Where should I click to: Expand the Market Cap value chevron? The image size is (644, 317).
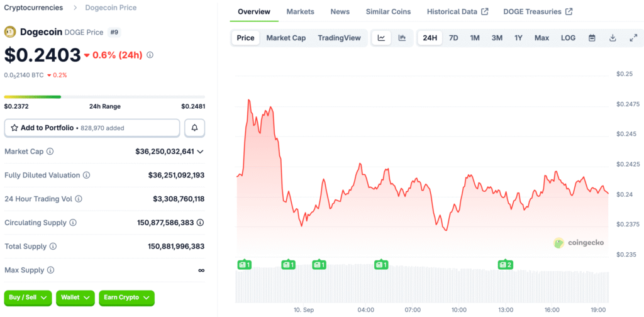click(x=201, y=152)
